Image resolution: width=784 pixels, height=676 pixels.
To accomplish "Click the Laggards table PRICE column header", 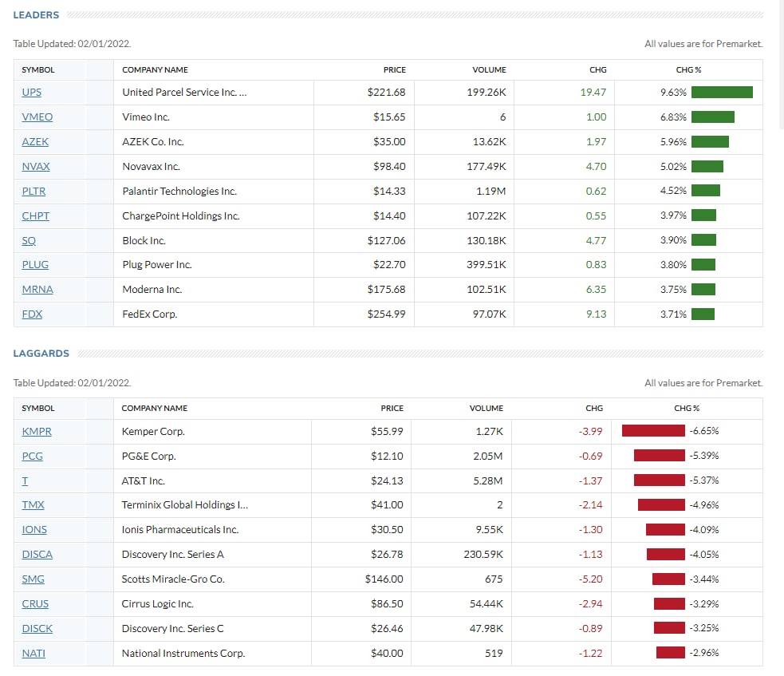I will pos(392,409).
